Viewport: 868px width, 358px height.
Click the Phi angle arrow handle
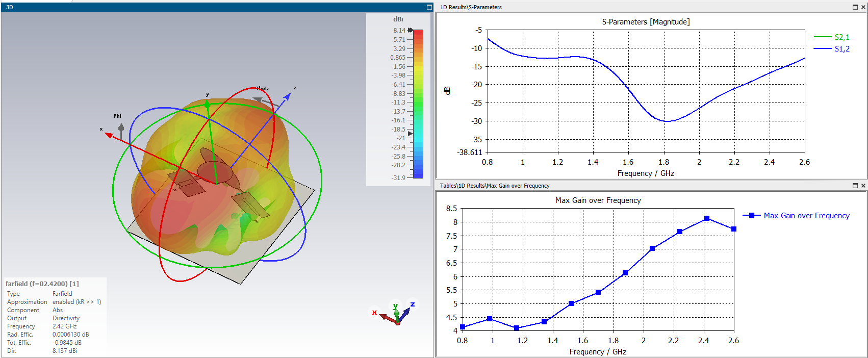121,127
